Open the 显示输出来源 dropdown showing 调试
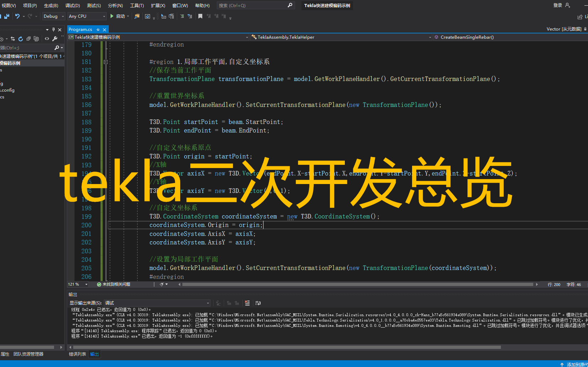This screenshot has height=367, width=588. coord(157,303)
